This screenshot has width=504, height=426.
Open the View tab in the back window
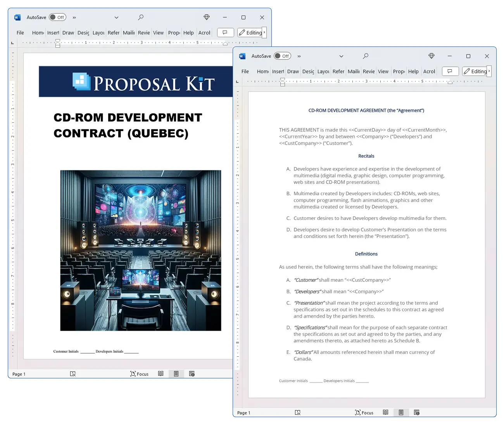(158, 33)
